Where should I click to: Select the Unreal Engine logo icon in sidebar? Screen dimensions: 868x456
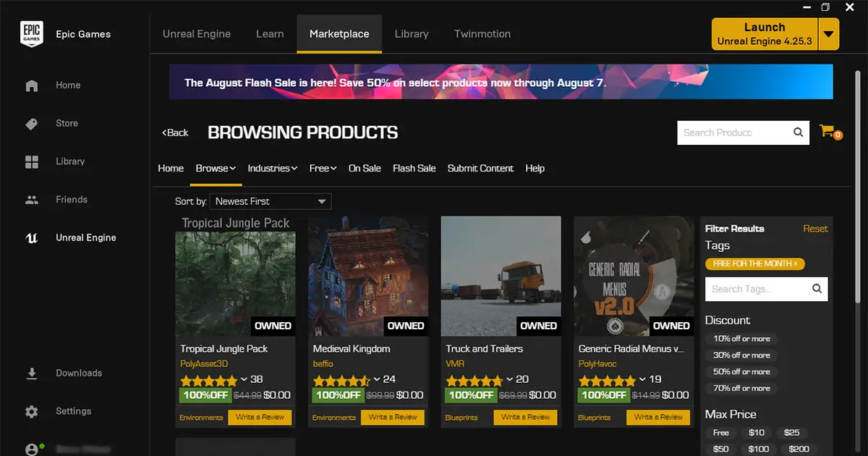pos(32,237)
